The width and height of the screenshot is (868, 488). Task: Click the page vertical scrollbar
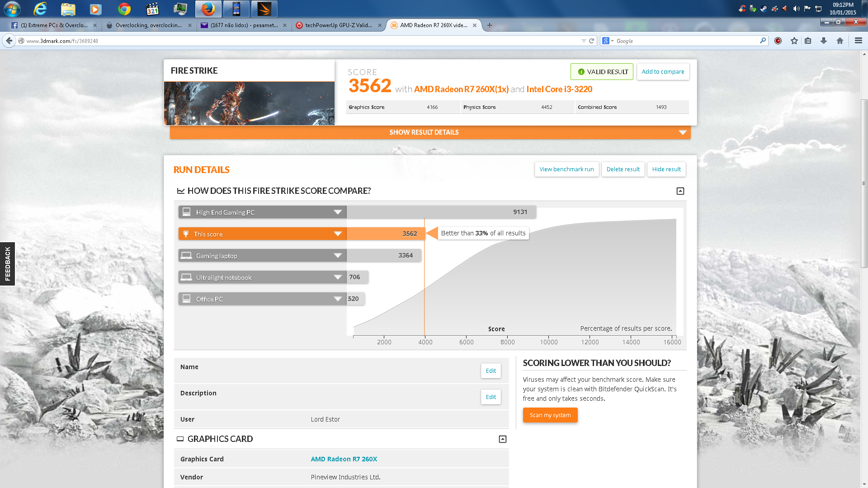point(864,183)
